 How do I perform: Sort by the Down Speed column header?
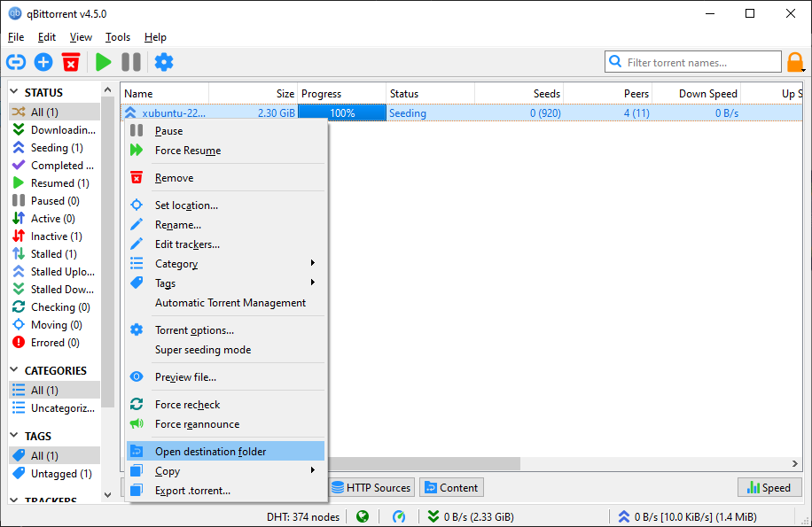point(696,94)
